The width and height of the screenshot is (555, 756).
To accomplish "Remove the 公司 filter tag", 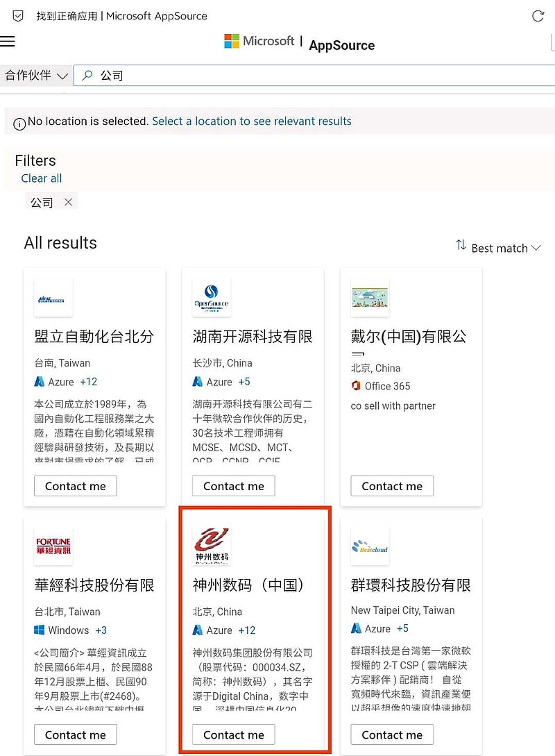I will [68, 202].
